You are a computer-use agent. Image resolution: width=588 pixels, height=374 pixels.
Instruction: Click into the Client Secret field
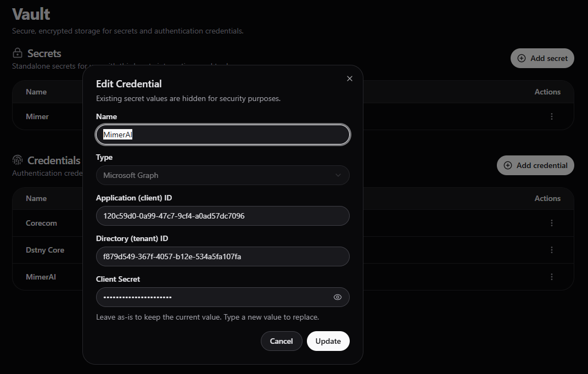(x=214, y=297)
